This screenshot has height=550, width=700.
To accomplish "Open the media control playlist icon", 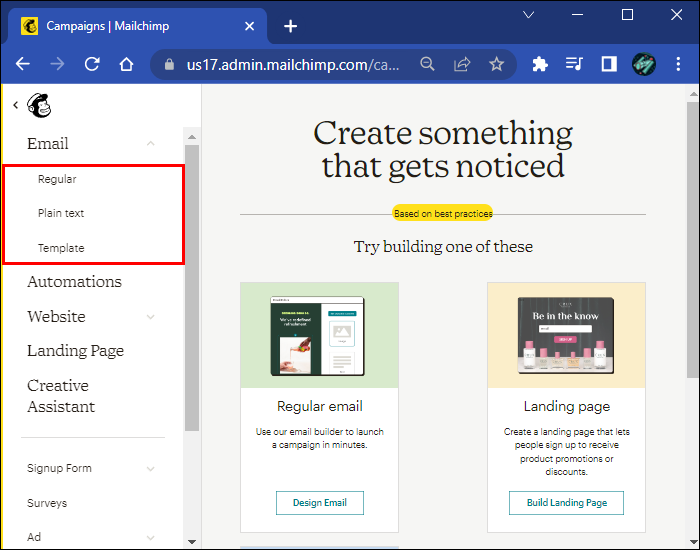I will coord(574,64).
